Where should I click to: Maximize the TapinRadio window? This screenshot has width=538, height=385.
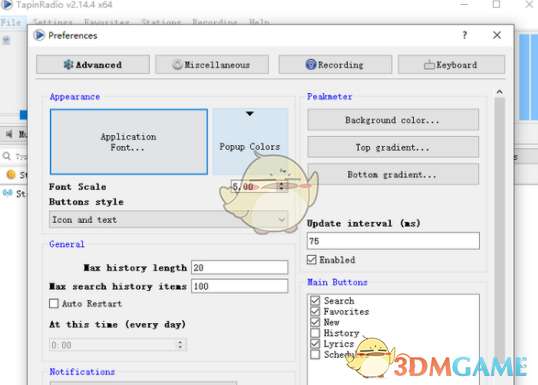[496, 4]
